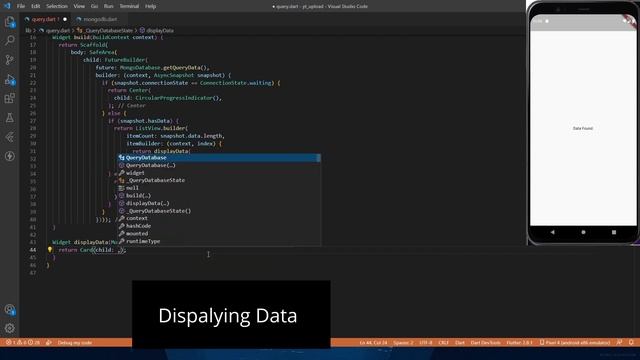
Task: Click UTF-8 encoding in status bar
Action: coord(425,342)
